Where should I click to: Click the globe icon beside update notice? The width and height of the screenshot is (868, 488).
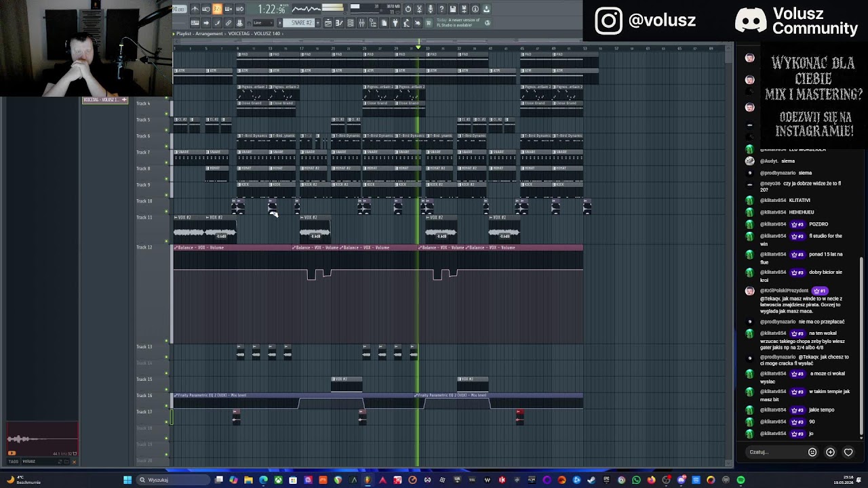point(487,23)
